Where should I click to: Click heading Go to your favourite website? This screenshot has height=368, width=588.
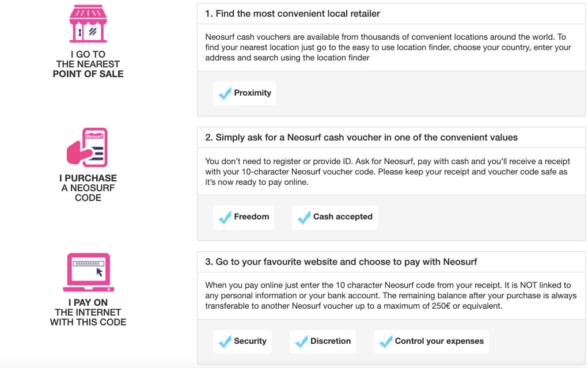(341, 261)
